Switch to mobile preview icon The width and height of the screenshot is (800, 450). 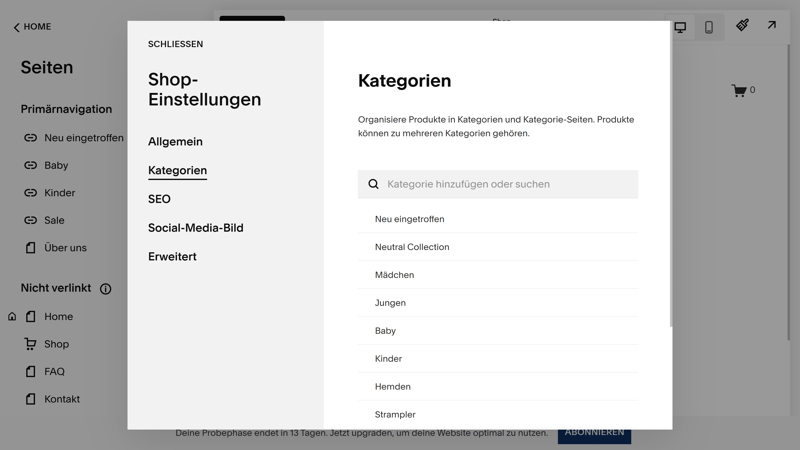pos(709,27)
